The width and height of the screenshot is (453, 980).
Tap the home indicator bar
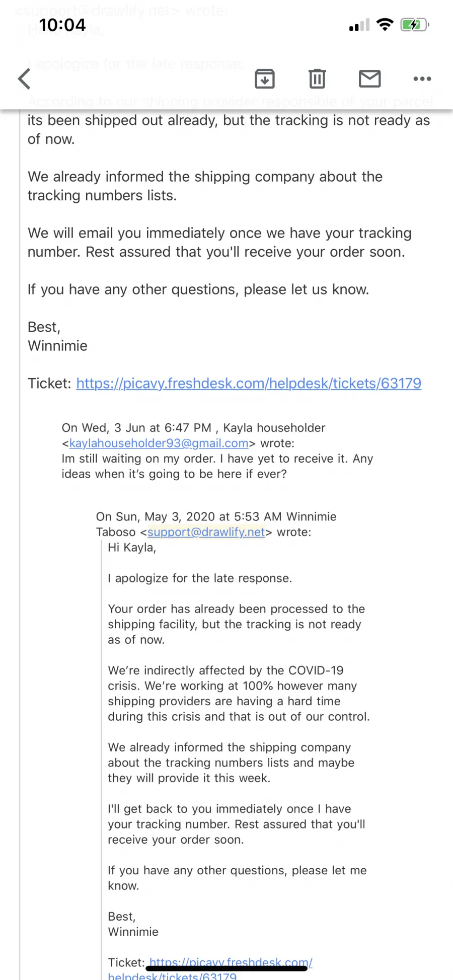click(226, 968)
